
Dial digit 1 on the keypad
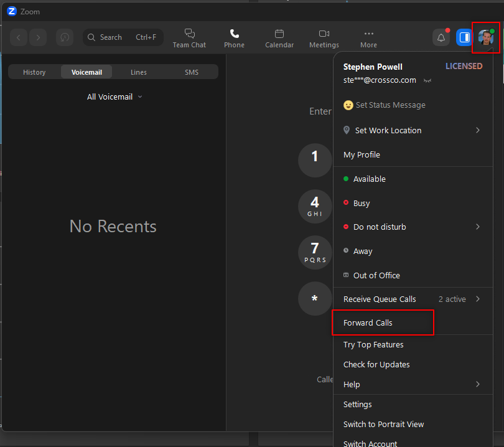pos(315,160)
